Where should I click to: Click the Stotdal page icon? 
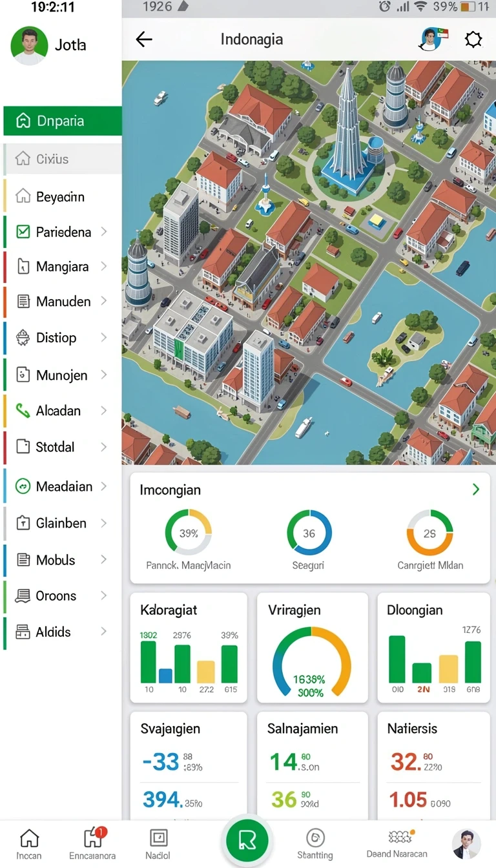pos(23,446)
